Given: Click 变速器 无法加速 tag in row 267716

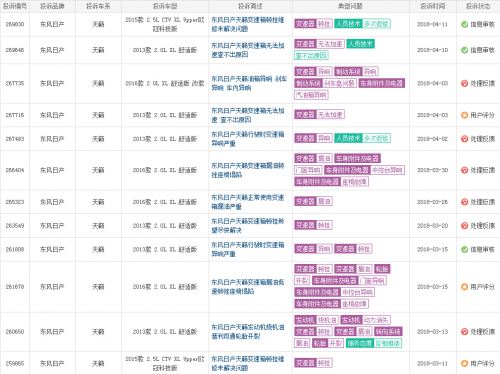Looking at the screenshot, I should (319, 115).
